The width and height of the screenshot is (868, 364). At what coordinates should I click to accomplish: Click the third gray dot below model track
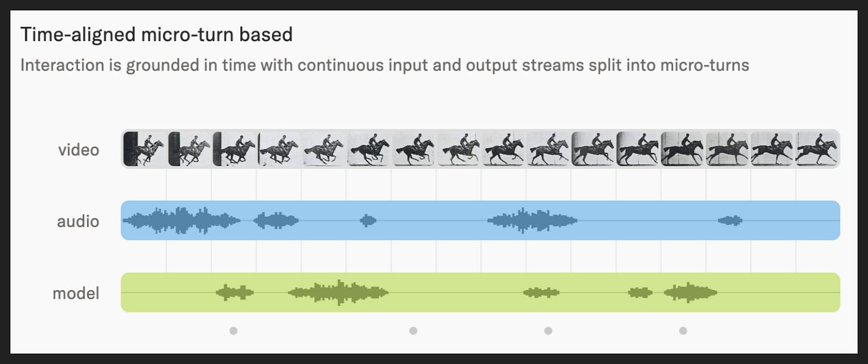click(x=548, y=331)
